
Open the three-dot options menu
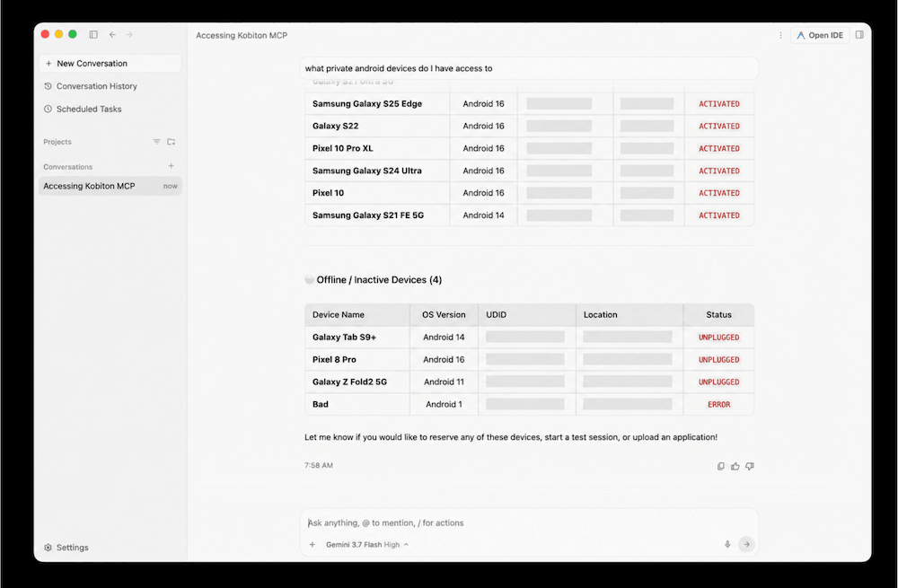tap(780, 35)
